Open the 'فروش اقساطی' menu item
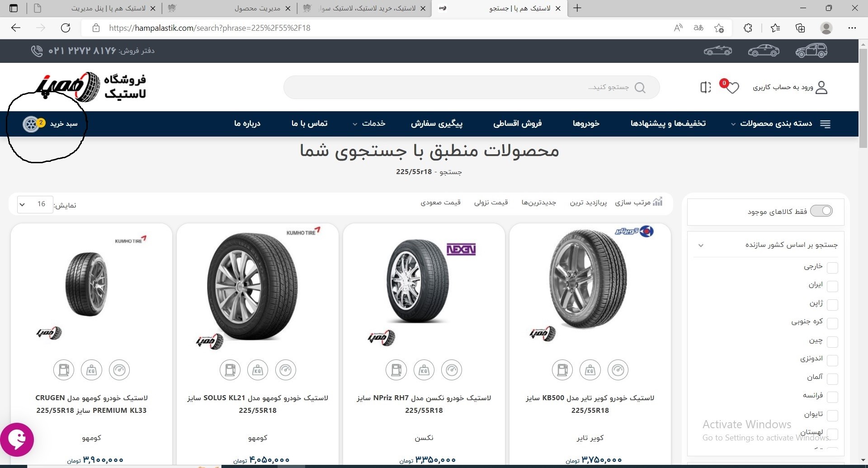This screenshot has width=868, height=468. pyautogui.click(x=517, y=123)
